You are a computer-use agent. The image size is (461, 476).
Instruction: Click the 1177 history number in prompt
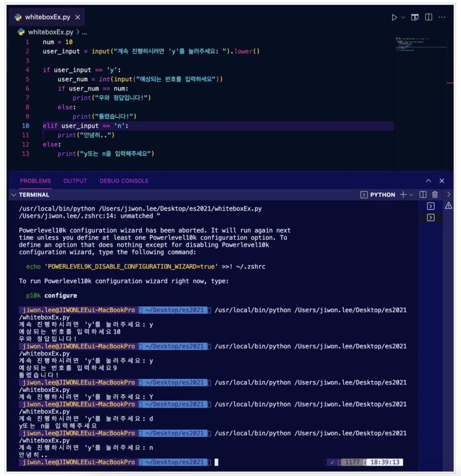click(352, 462)
